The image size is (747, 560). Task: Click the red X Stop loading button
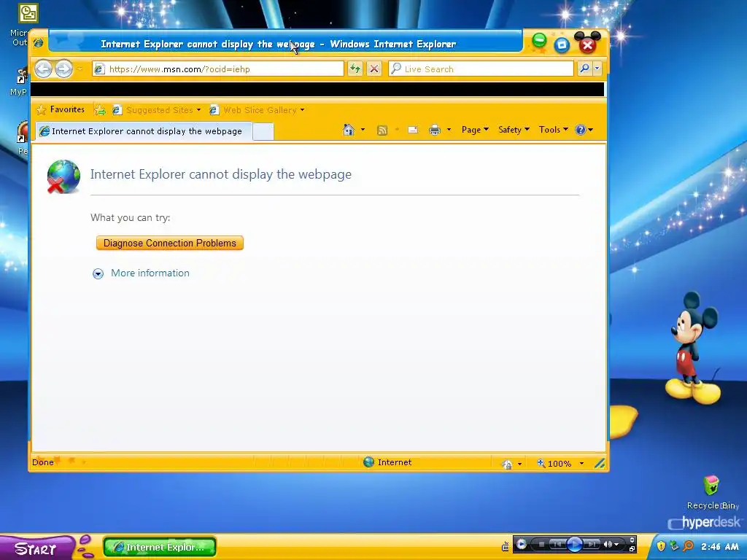[374, 69]
